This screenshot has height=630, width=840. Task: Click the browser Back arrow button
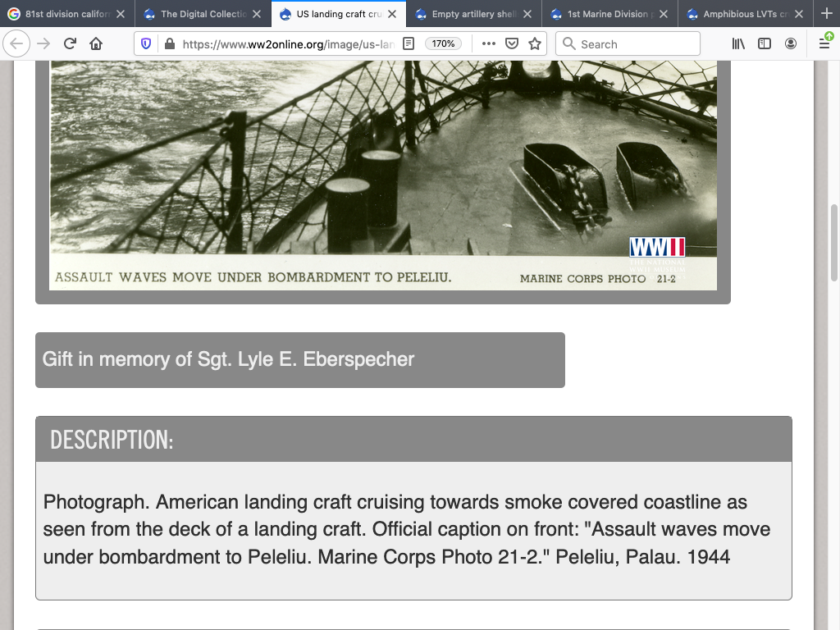16,43
